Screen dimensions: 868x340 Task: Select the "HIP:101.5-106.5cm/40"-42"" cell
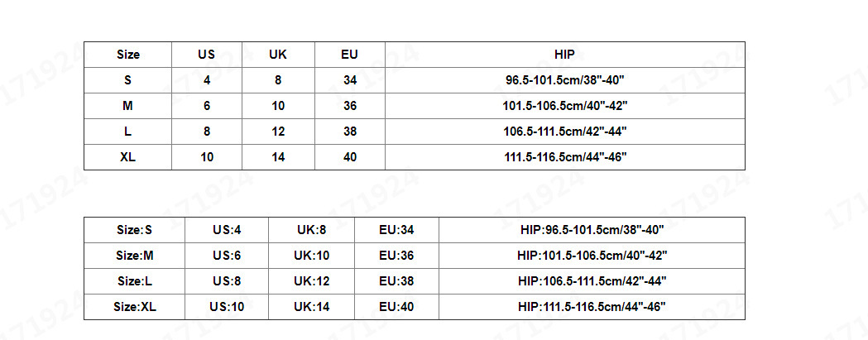pos(592,256)
